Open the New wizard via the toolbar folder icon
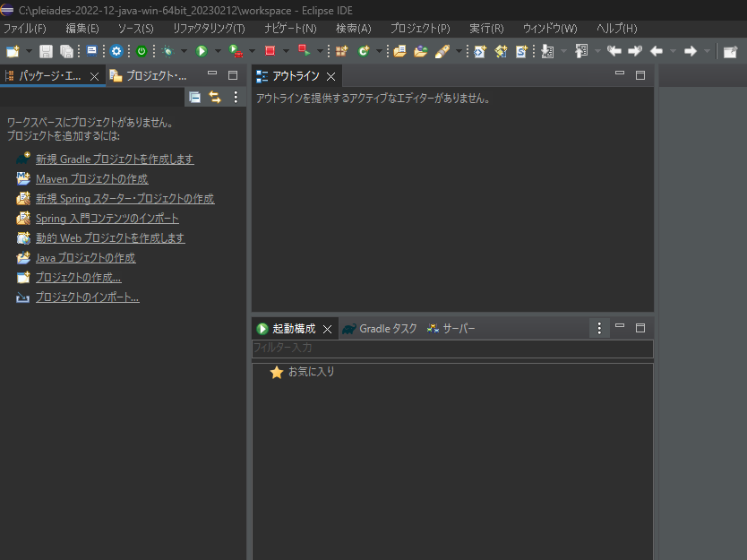Screen dimensions: 747x560 point(11,51)
